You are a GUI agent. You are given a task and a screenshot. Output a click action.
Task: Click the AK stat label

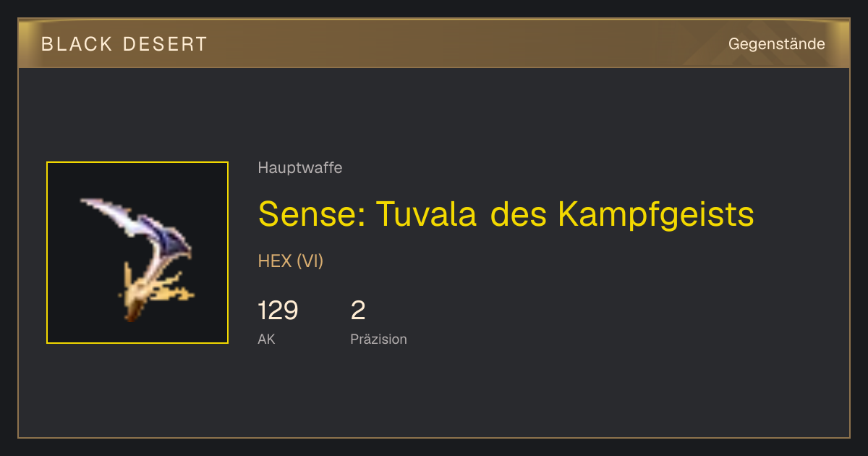tap(266, 339)
